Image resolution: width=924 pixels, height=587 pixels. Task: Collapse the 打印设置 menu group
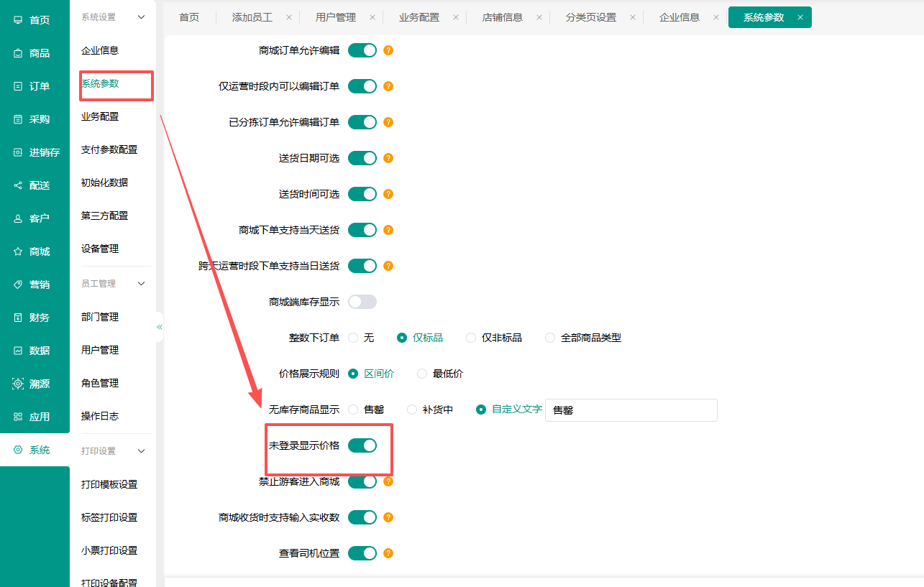coord(141,451)
